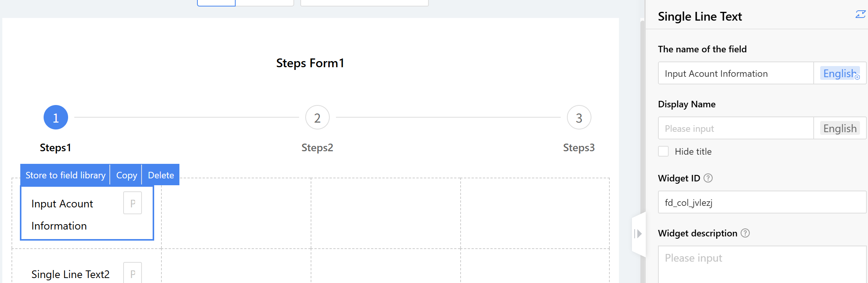Select the Single Line Text2 field
This screenshot has width=868, height=283.
(x=70, y=274)
